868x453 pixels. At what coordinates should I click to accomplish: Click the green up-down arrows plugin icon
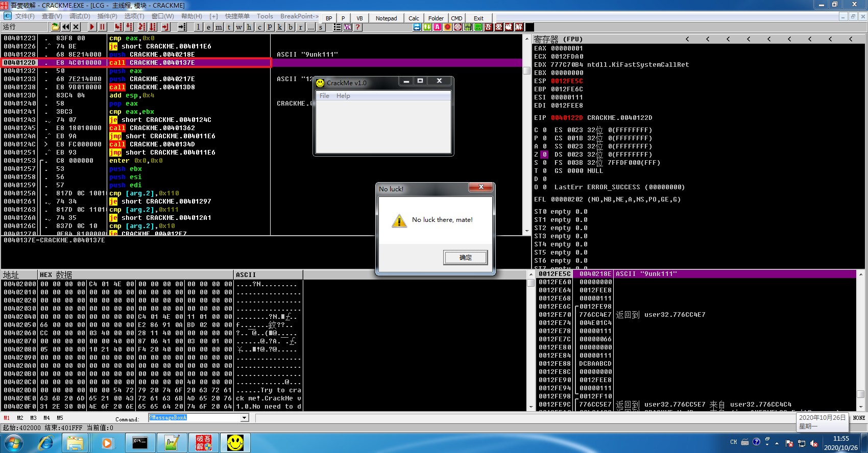(x=427, y=27)
